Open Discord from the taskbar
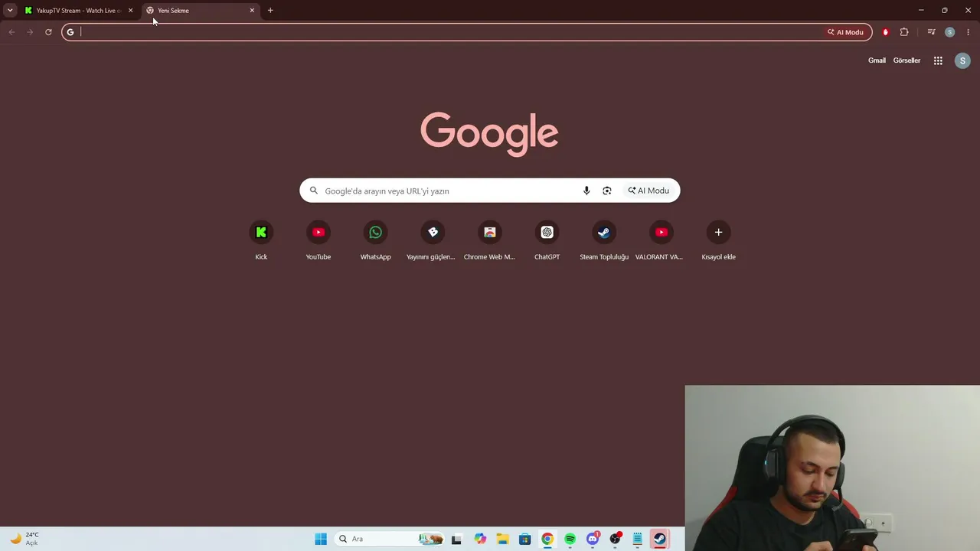 pyautogui.click(x=593, y=539)
